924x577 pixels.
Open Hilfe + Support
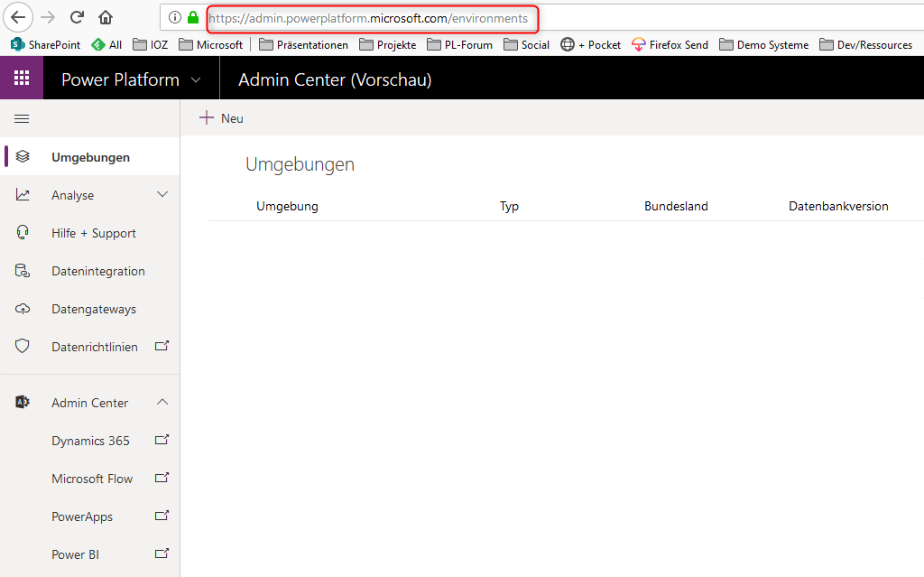(x=90, y=233)
